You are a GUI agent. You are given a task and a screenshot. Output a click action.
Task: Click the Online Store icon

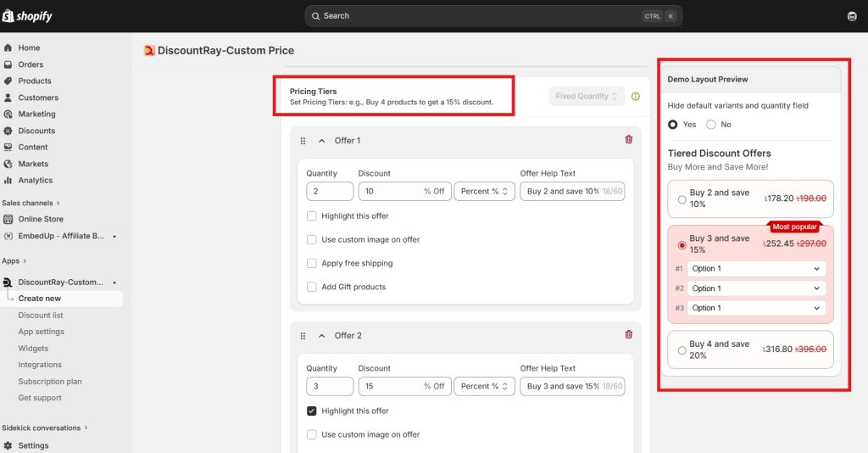pyautogui.click(x=8, y=220)
